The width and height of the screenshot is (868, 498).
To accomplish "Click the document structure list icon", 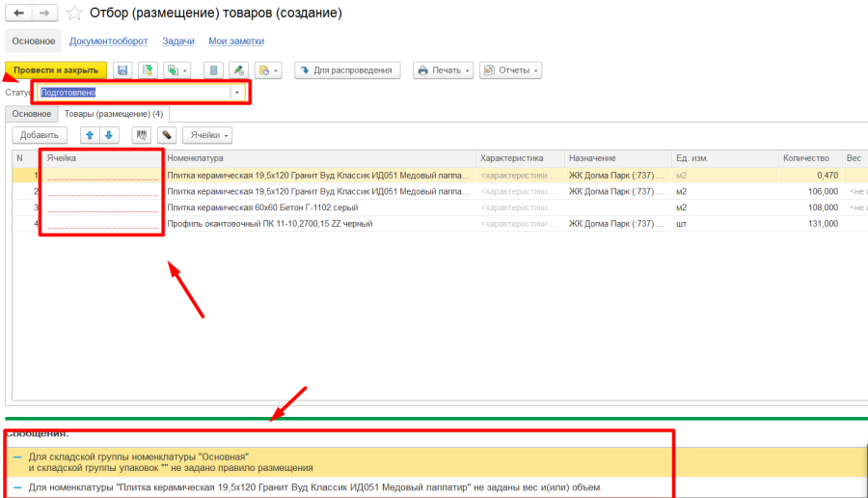I will pos(214,70).
